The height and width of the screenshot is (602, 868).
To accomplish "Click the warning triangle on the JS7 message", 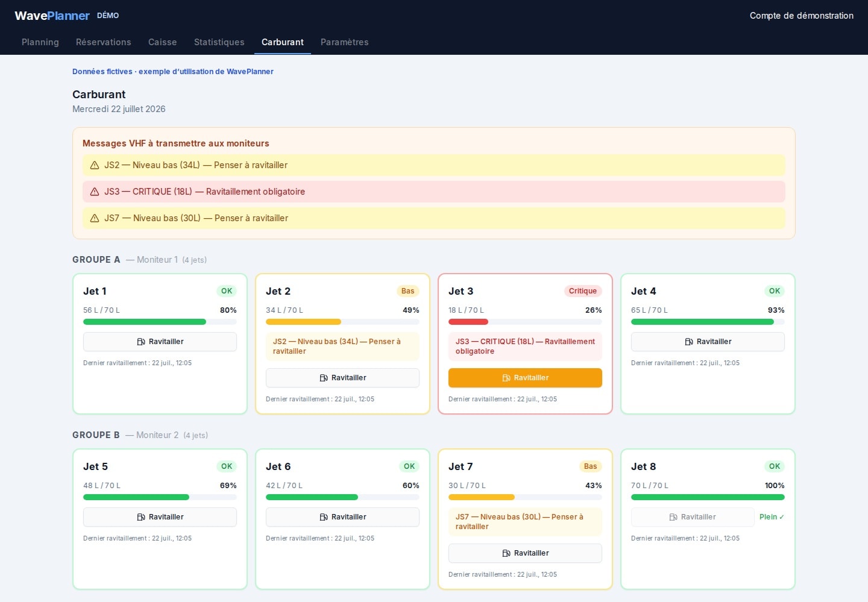I will pos(95,218).
